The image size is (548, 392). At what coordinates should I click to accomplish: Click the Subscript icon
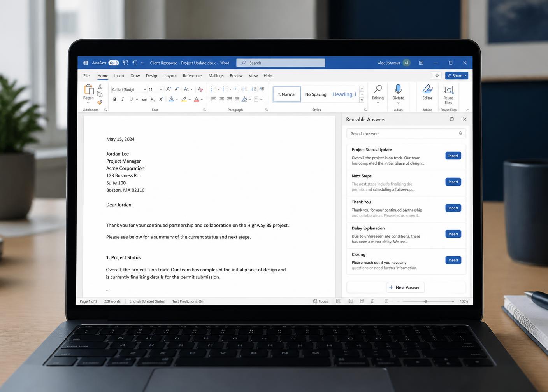[x=153, y=100]
